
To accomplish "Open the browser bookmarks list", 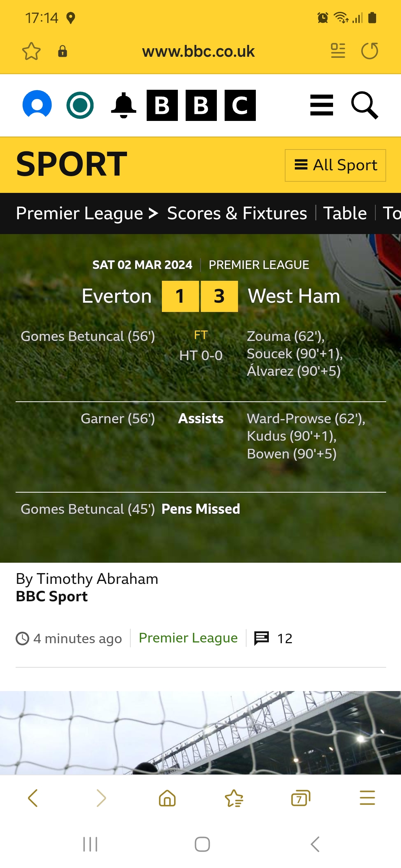I will [234, 798].
